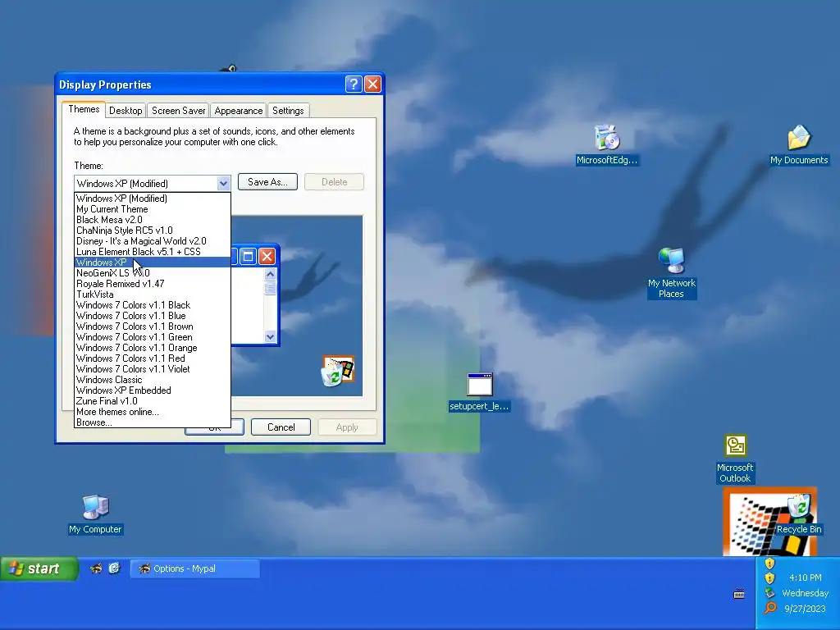Click the second security shield tray icon
This screenshot has width=840, height=630.
tap(769, 577)
